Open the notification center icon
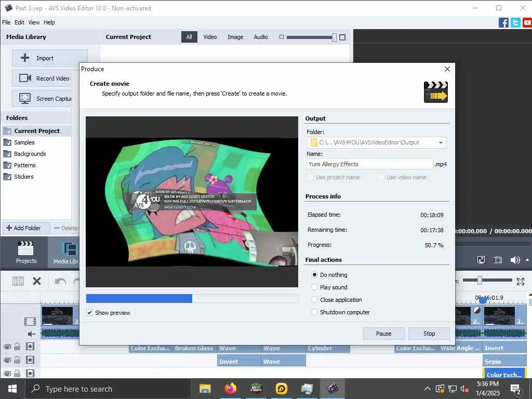532x399 pixels. pyautogui.click(x=516, y=390)
